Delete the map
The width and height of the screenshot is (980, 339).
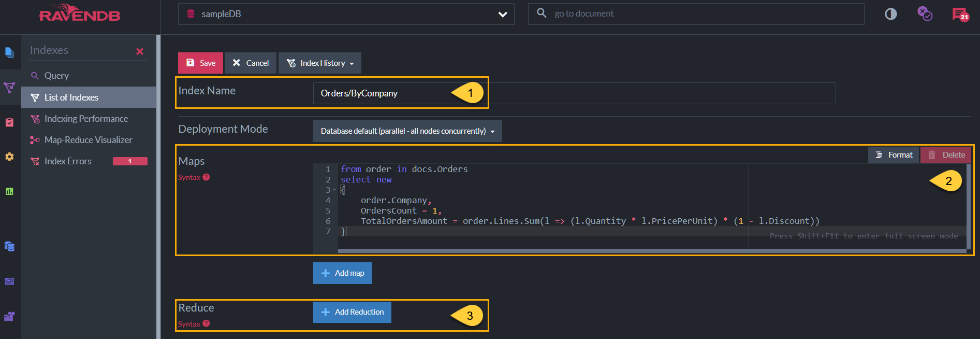tap(946, 155)
